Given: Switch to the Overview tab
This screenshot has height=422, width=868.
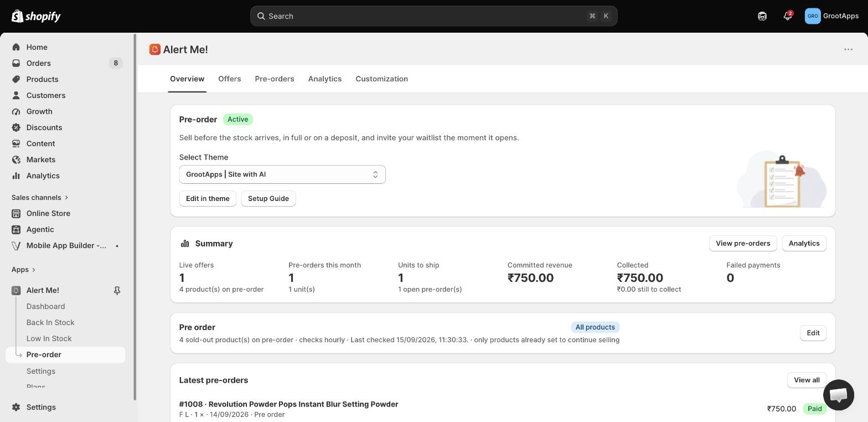Looking at the screenshot, I should [x=187, y=79].
